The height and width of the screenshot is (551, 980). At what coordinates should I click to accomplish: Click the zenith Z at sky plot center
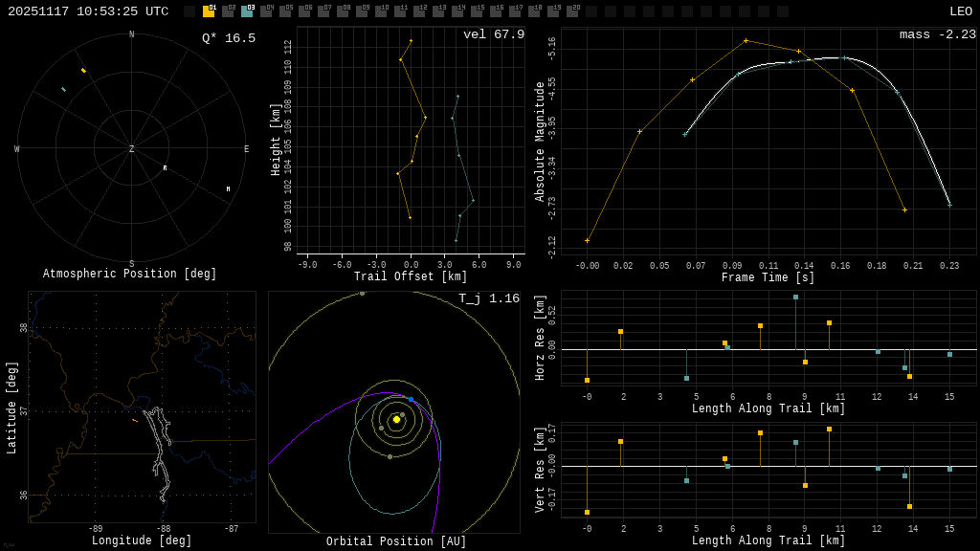[132, 149]
